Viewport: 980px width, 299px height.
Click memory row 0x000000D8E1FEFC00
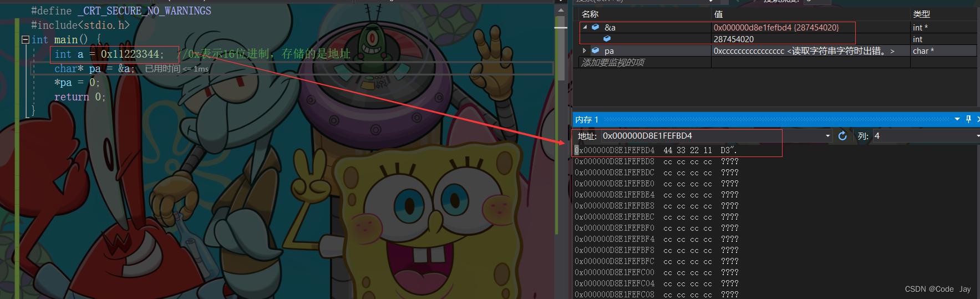[x=656, y=272]
